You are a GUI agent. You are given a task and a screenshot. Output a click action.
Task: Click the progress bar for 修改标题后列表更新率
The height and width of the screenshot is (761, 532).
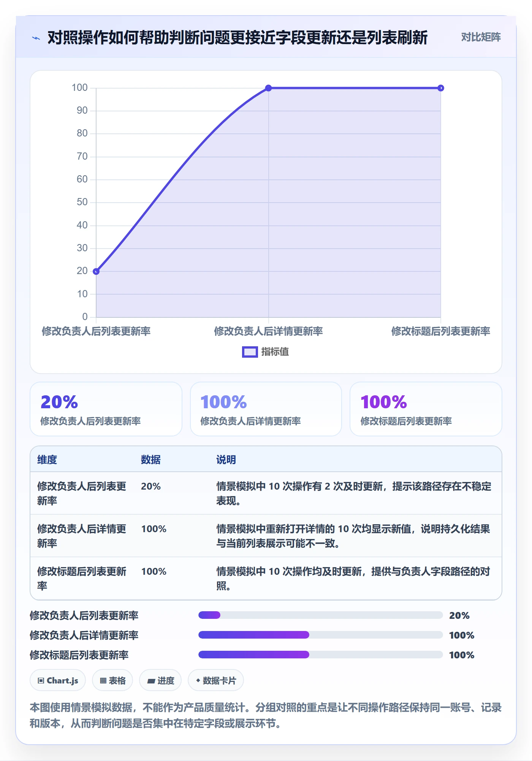click(x=321, y=655)
